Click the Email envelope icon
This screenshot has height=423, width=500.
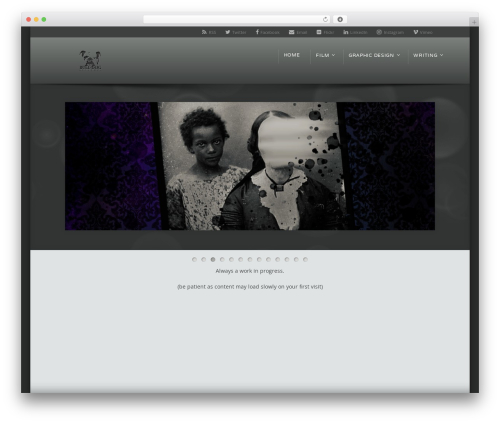pyautogui.click(x=291, y=32)
